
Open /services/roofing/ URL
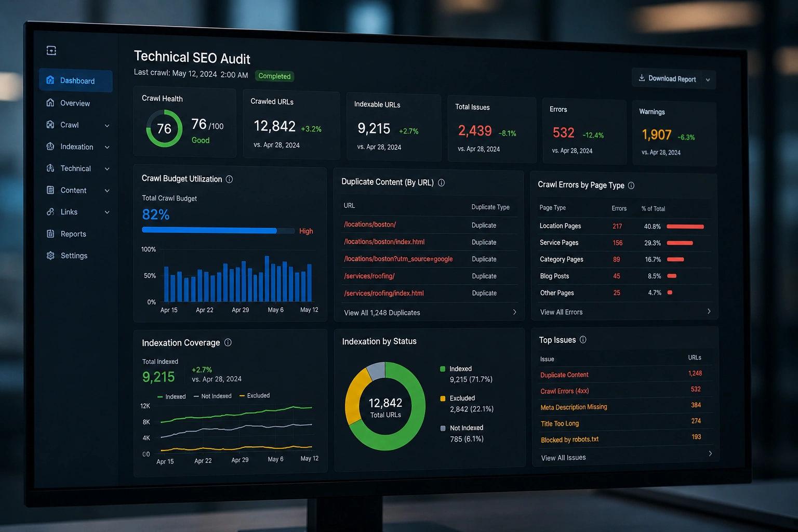369,276
